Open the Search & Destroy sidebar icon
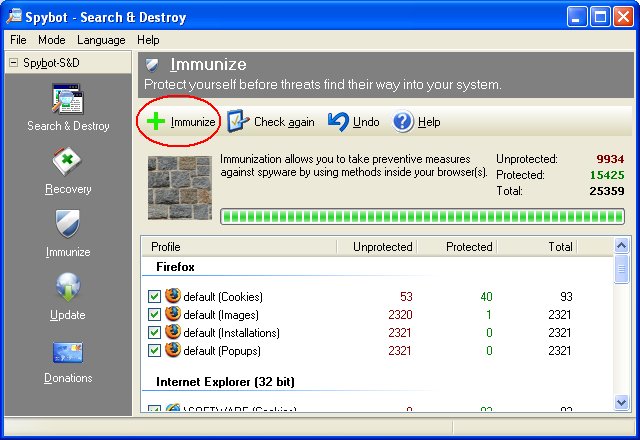This screenshot has height=440, width=640. coord(67,99)
